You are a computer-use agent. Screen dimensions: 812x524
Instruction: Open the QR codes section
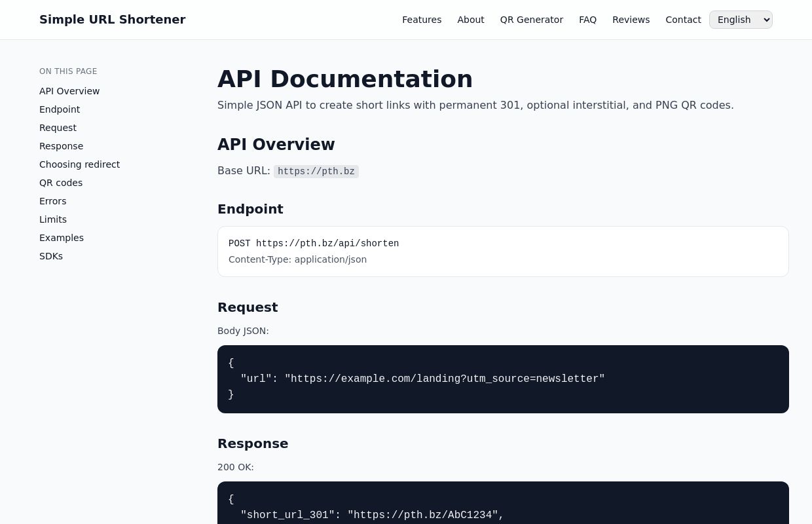coord(61,183)
